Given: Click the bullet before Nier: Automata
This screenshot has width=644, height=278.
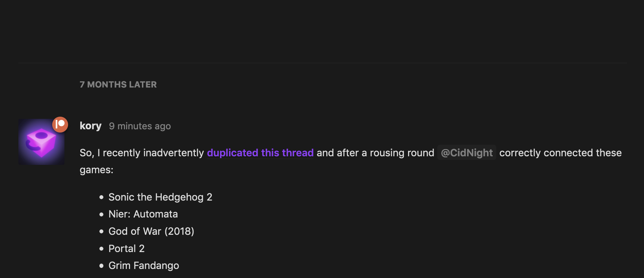Looking at the screenshot, I should tap(102, 214).
